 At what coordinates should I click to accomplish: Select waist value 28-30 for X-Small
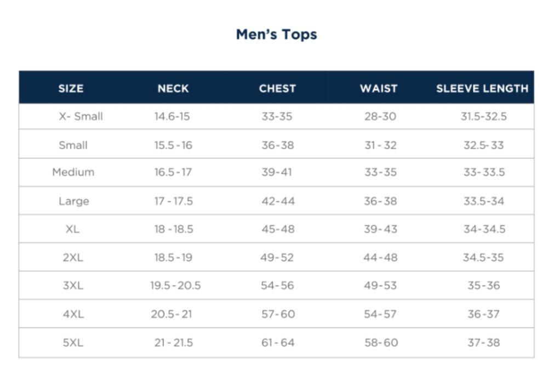pos(380,117)
